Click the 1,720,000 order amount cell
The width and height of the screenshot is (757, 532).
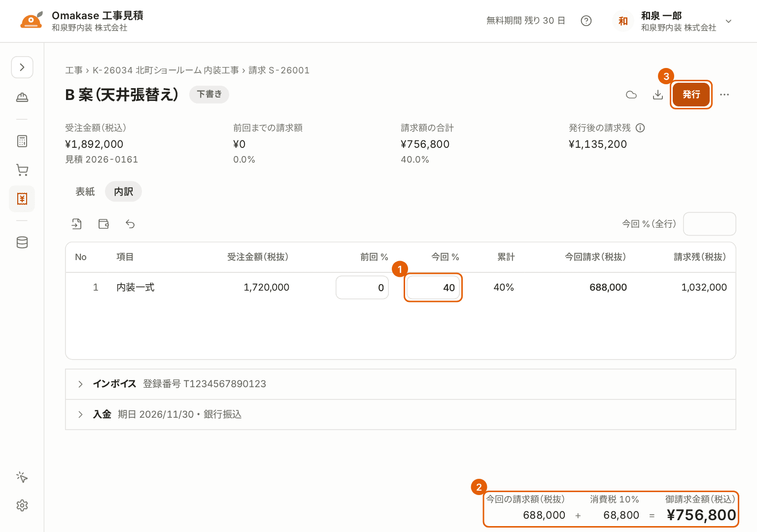tap(267, 288)
